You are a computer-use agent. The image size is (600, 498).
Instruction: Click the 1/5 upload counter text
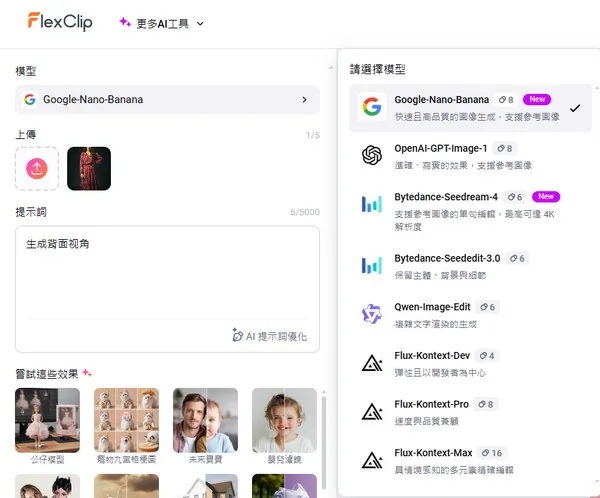[313, 135]
